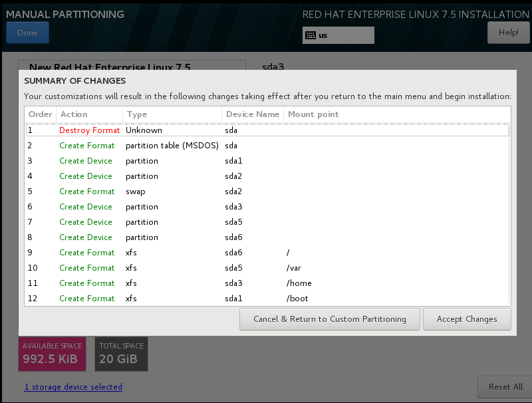Click the Total Space 20 GiB box
Image resolution: width=532 pixels, height=403 pixels.
[121, 354]
